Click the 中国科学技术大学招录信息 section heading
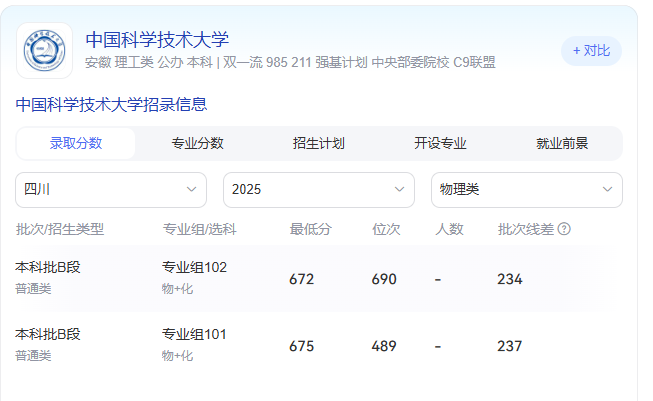This screenshot has height=401, width=653. point(111,104)
